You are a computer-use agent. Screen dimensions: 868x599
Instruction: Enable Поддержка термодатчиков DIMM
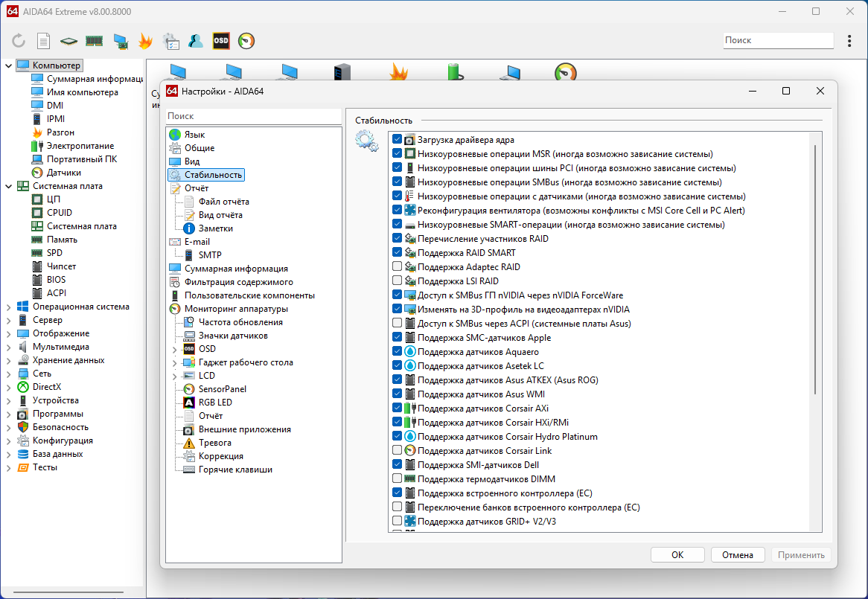(397, 478)
